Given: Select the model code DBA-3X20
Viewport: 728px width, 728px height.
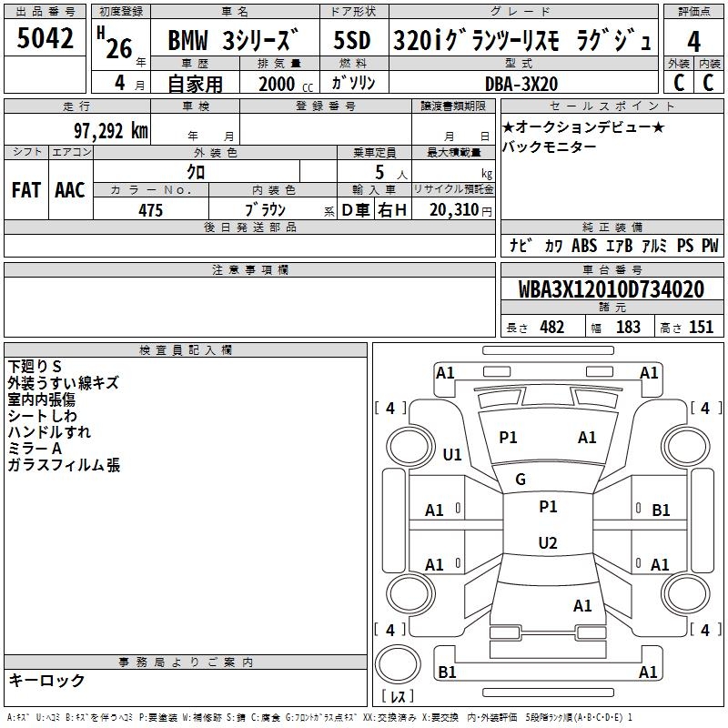Looking at the screenshot, I should pyautogui.click(x=521, y=84).
